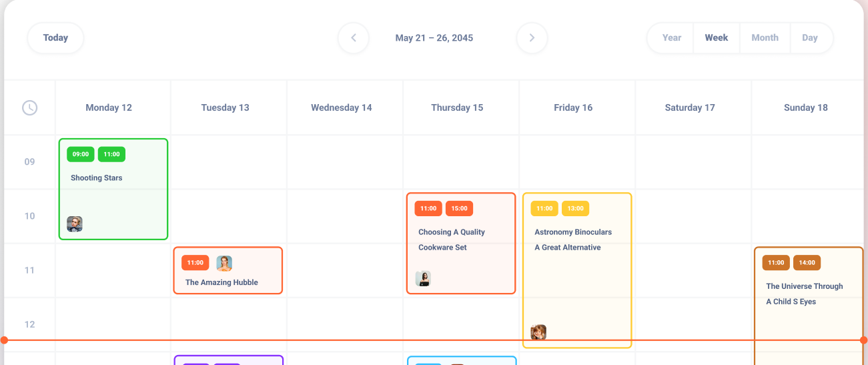Select the Wednesday 14 column header
This screenshot has width=868, height=365.
tap(341, 107)
